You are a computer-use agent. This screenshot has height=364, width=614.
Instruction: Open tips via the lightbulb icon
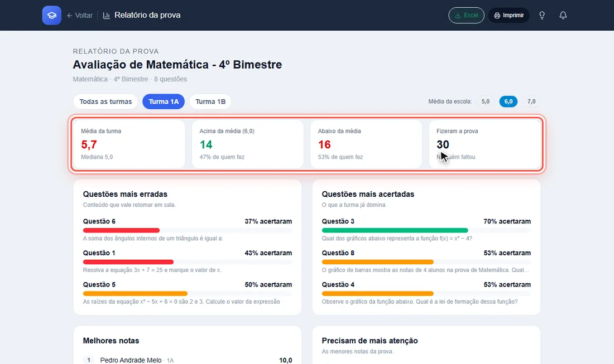(542, 15)
